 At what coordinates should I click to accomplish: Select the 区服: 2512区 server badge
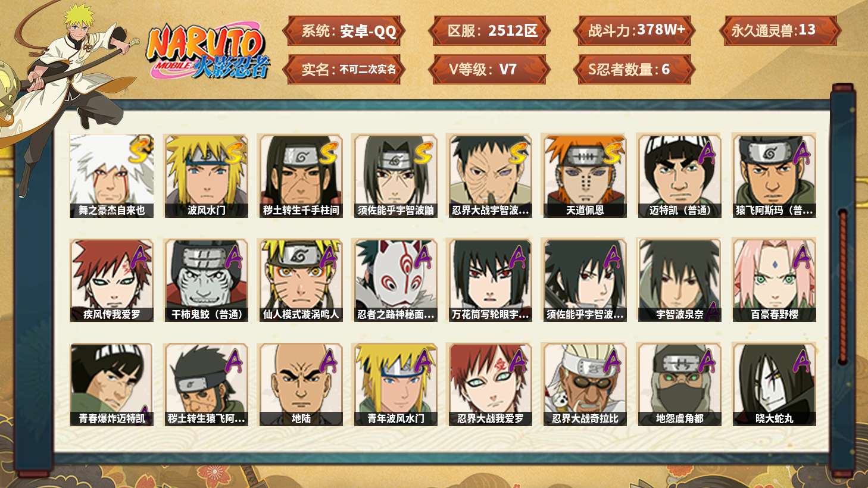[x=489, y=31]
